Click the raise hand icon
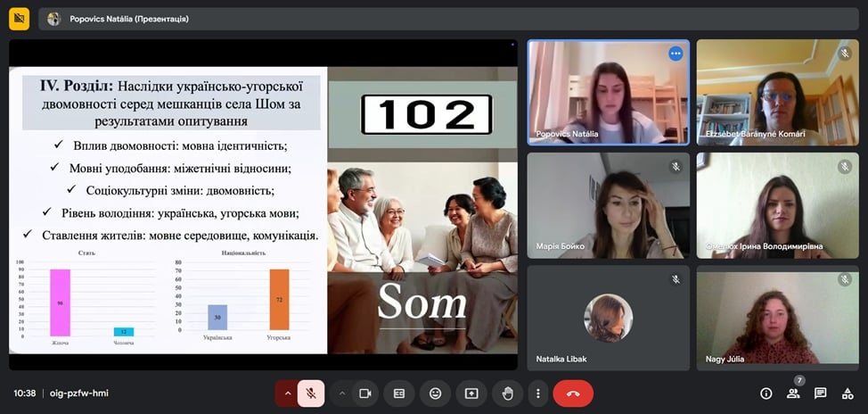Image resolution: width=868 pixels, height=414 pixels. point(507,393)
